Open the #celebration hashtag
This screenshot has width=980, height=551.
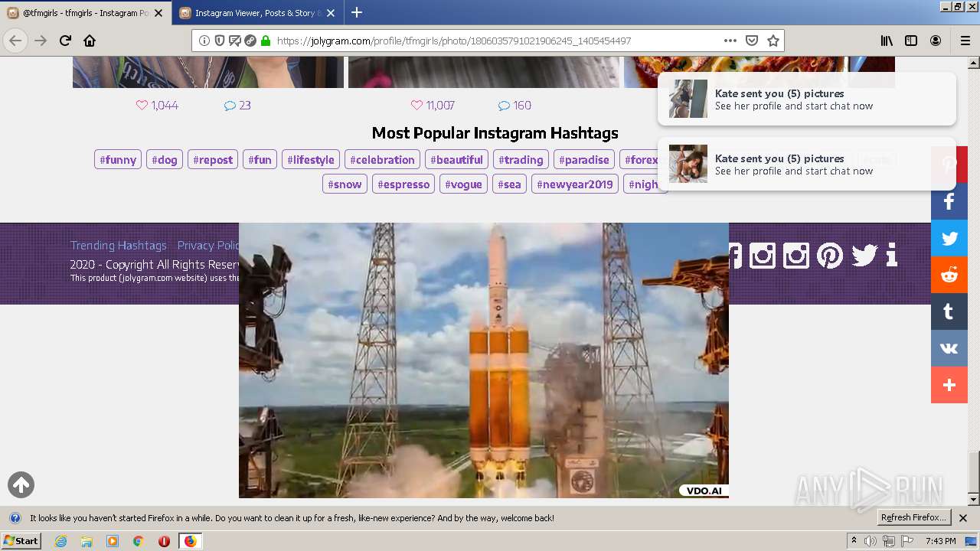coord(382,159)
